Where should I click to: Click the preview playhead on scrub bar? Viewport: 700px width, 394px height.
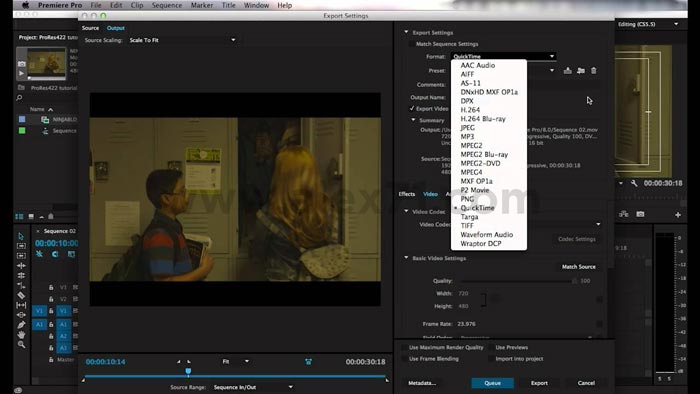[188, 371]
